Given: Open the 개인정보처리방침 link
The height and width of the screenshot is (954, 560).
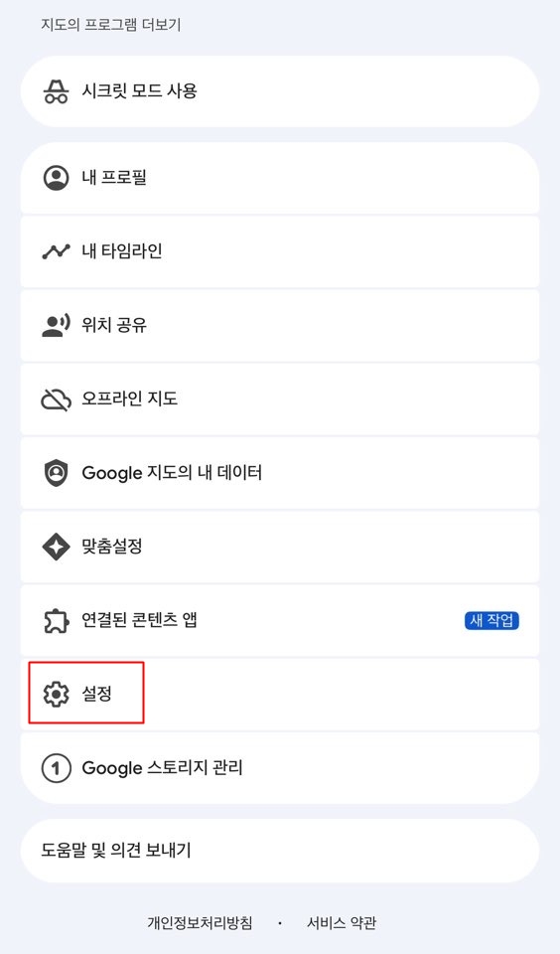Looking at the screenshot, I should [x=200, y=923].
